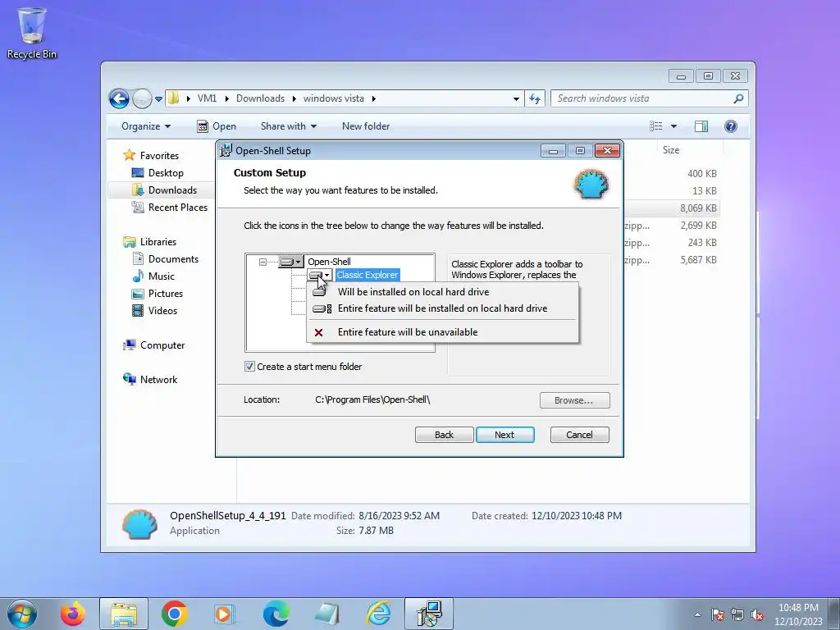Image resolution: width=840 pixels, height=630 pixels.
Task: Launch Internet Explorer from taskbar
Action: click(x=378, y=614)
